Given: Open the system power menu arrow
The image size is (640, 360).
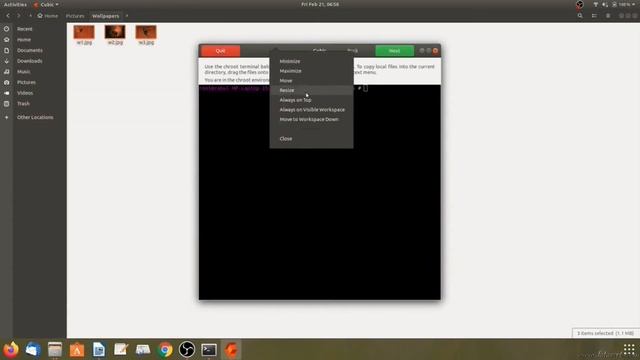Looking at the screenshot, I should tap(634, 4).
